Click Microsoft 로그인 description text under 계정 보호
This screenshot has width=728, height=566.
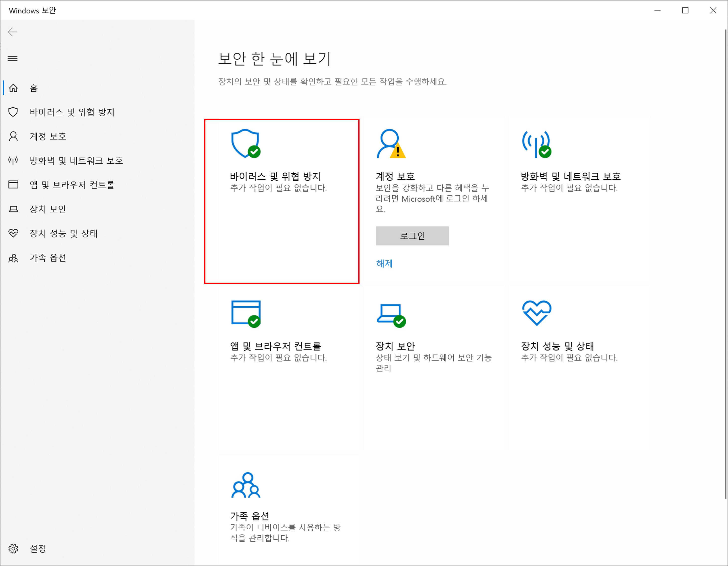432,199
